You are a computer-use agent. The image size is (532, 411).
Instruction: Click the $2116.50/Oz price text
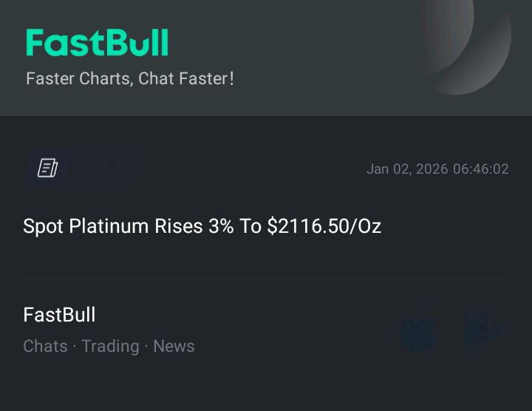coord(324,226)
